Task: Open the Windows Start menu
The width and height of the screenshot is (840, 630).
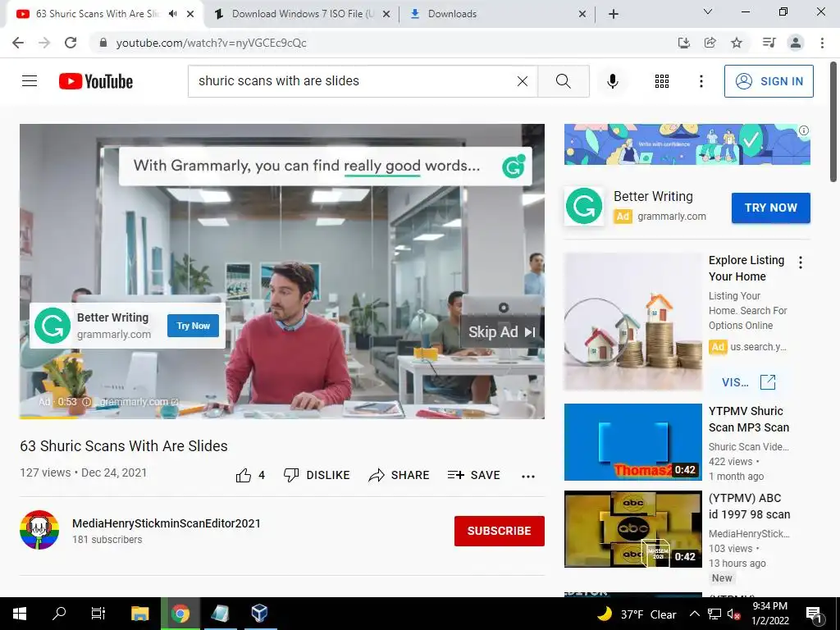Action: [20, 614]
